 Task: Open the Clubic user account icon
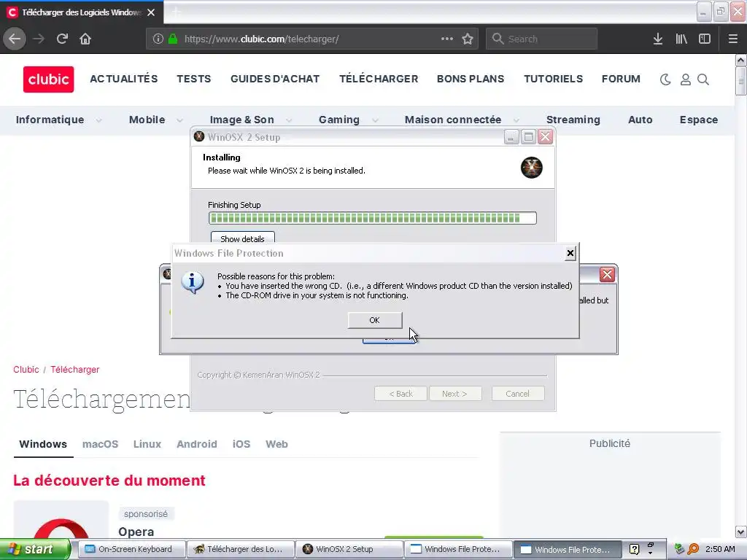[685, 79]
